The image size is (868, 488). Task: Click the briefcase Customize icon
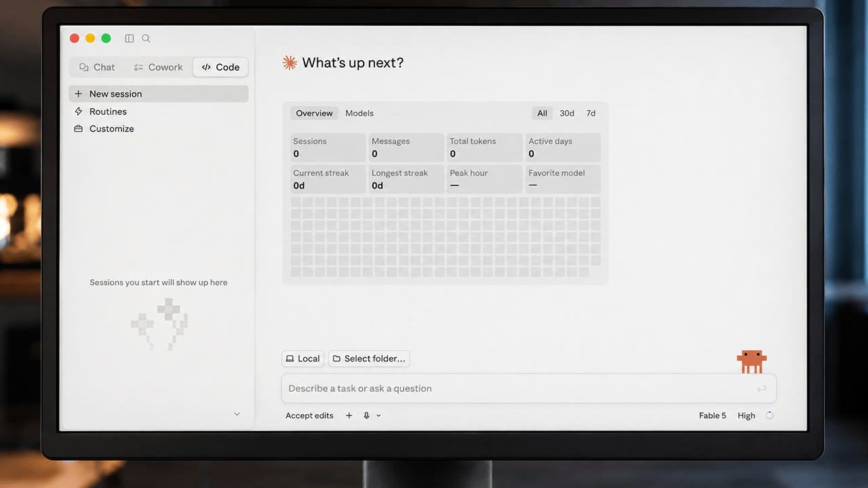(x=78, y=129)
